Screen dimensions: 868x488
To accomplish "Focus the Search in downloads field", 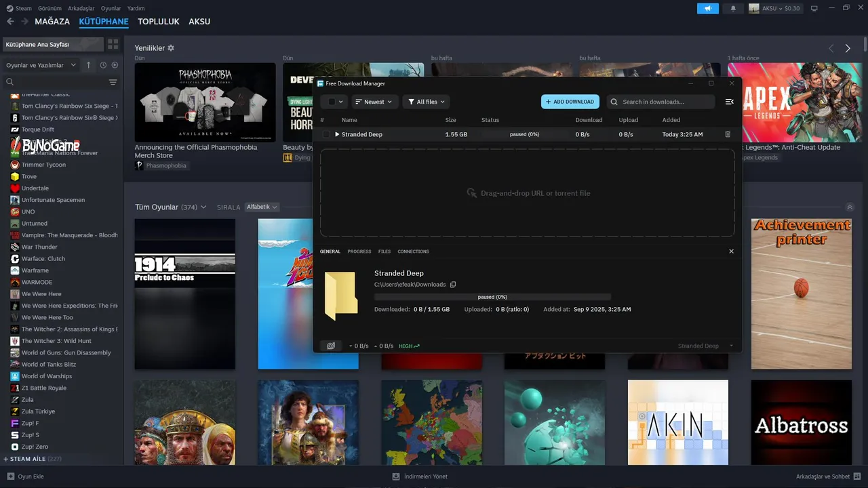I will point(660,102).
